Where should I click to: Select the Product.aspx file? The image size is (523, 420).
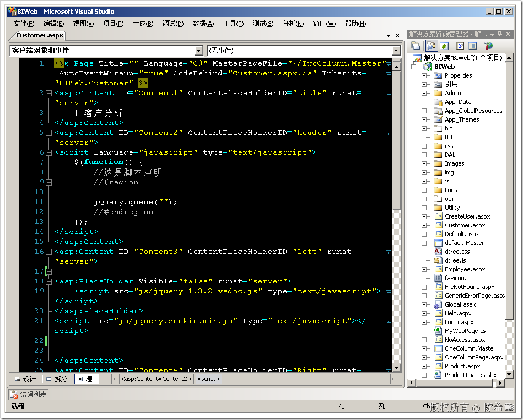point(462,366)
